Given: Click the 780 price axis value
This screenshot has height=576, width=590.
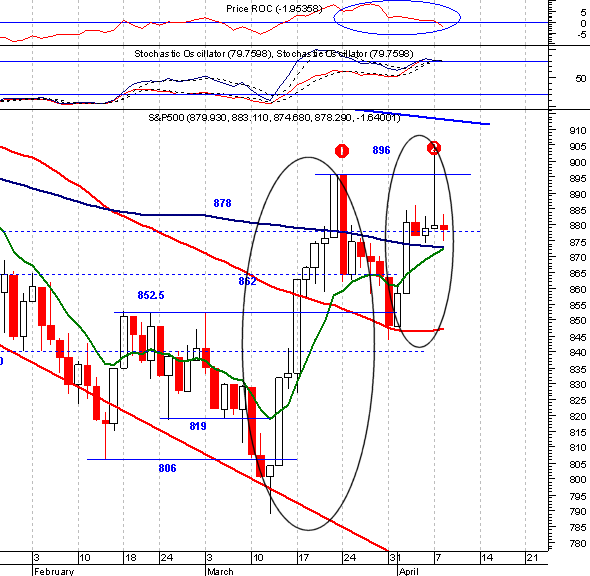Looking at the screenshot, I should point(578,543).
